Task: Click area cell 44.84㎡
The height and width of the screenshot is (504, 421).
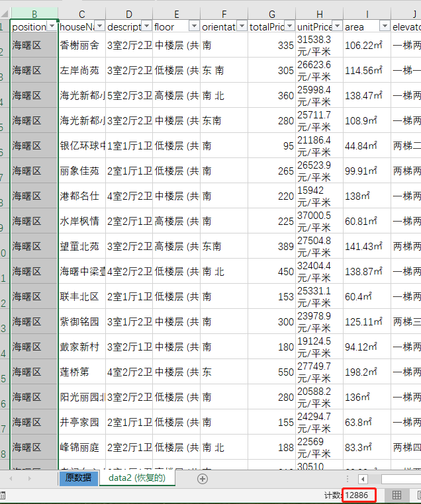Action: pos(367,146)
